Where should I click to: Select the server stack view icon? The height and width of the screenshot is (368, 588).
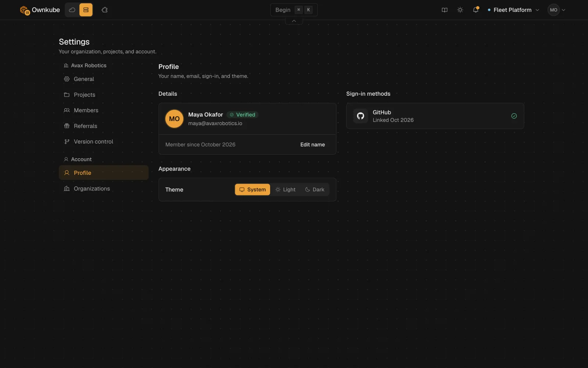point(86,10)
